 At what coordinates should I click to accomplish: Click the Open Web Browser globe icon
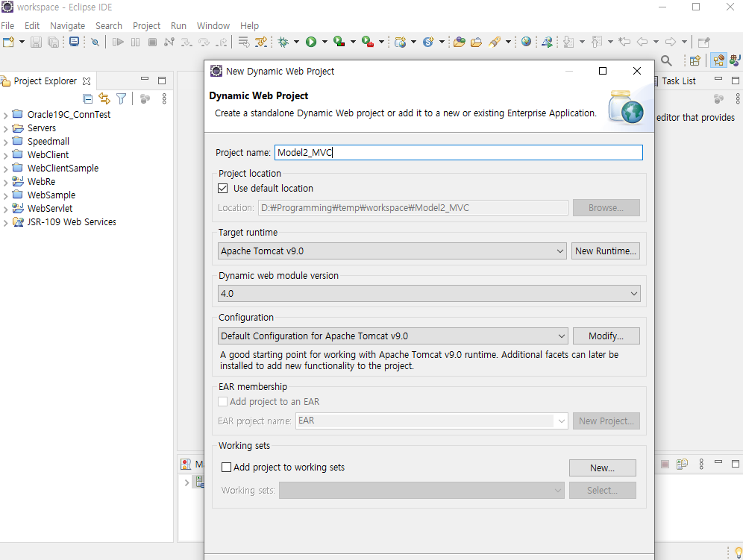[x=526, y=42]
